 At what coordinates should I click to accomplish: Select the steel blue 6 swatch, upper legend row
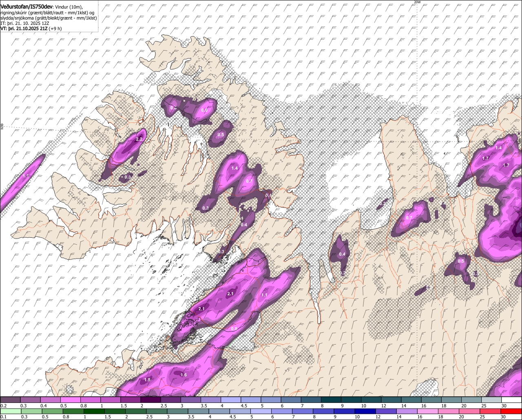tap(291, 400)
